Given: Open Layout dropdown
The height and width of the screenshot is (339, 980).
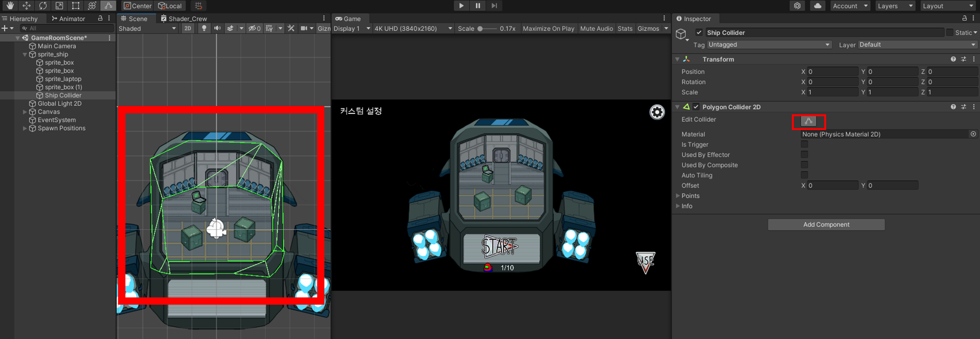Looking at the screenshot, I should click(x=948, y=6).
